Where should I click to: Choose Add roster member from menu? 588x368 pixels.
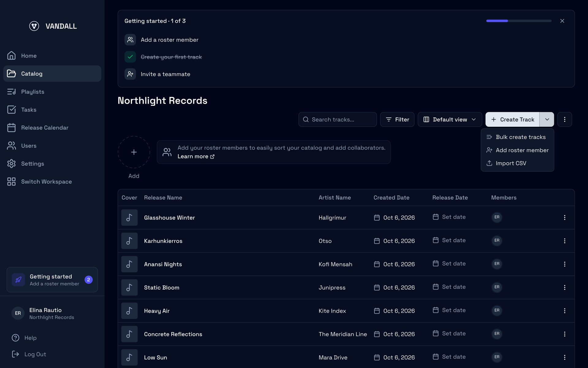point(517,150)
